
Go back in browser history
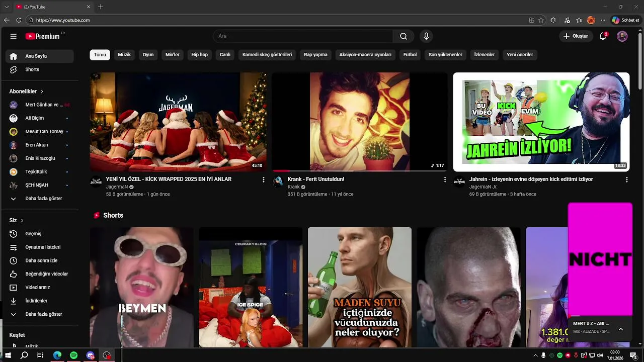point(7,20)
